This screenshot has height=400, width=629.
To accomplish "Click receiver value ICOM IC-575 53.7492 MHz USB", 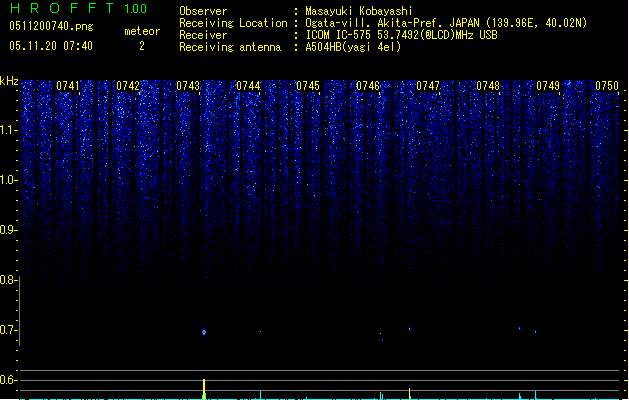I will click(x=402, y=35).
